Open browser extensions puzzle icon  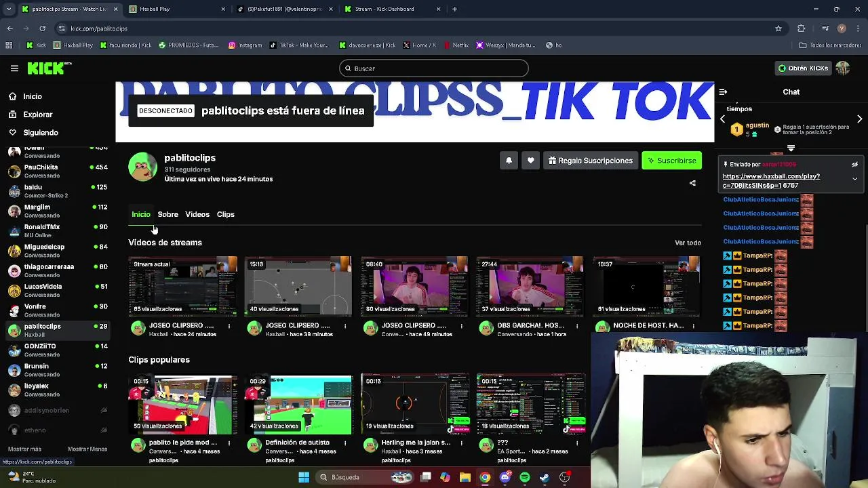802,28
